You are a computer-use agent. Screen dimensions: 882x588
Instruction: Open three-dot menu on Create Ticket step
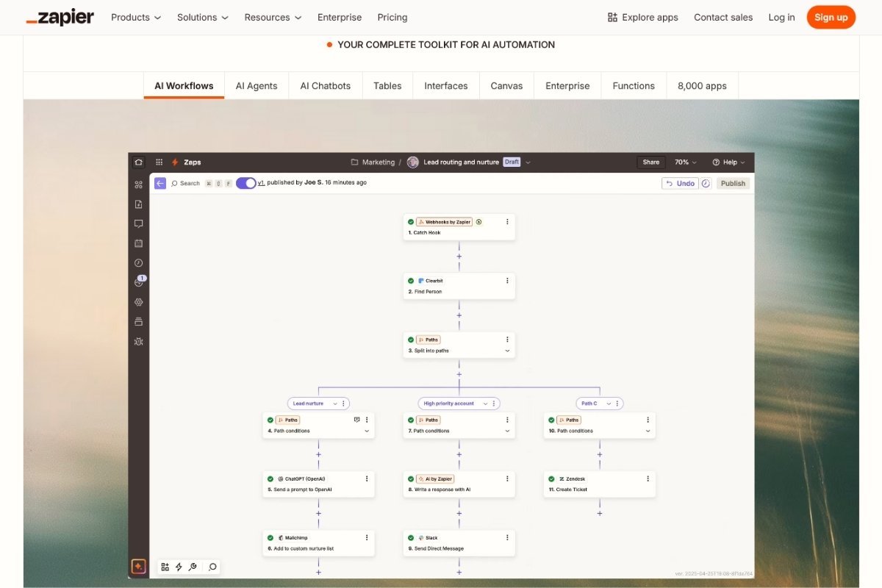click(x=648, y=478)
